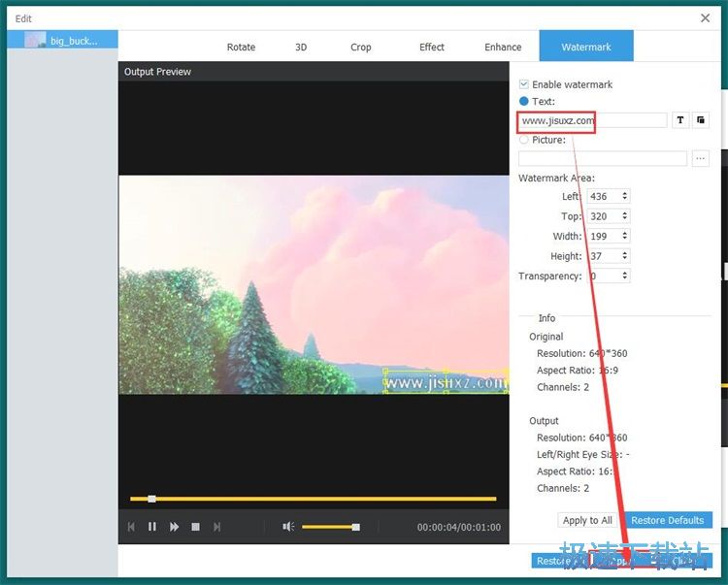Select the big_buck video thumbnail
The width and height of the screenshot is (728, 585).
35,40
